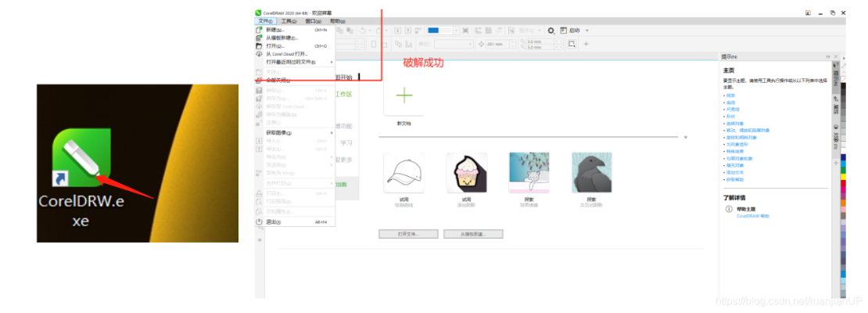Open the sleeping cat sample thumbnail
The height and width of the screenshot is (313, 868).
pos(529,172)
